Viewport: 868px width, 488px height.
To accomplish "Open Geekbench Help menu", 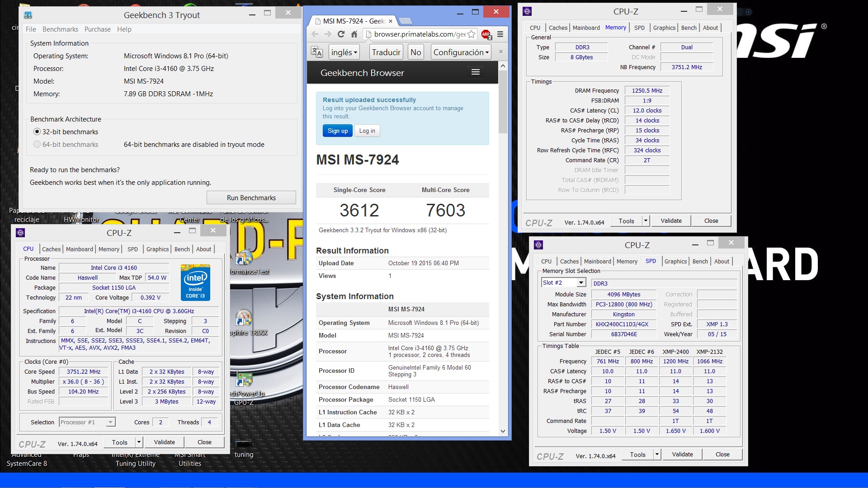I will pos(124,29).
